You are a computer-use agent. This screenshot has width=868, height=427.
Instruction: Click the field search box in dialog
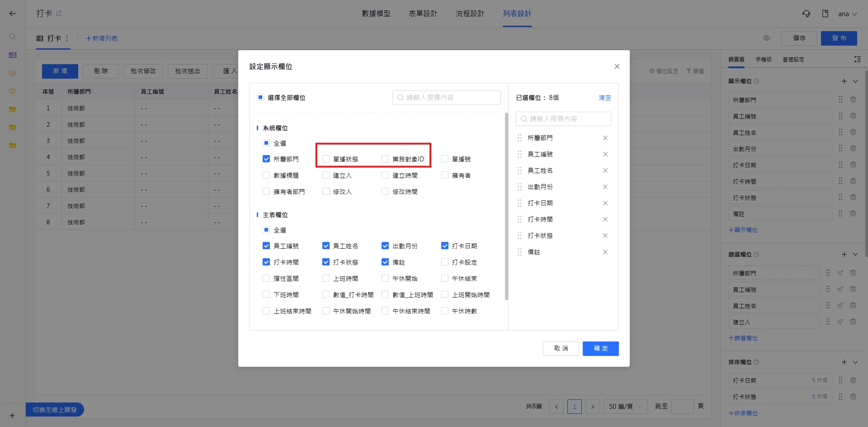point(447,97)
